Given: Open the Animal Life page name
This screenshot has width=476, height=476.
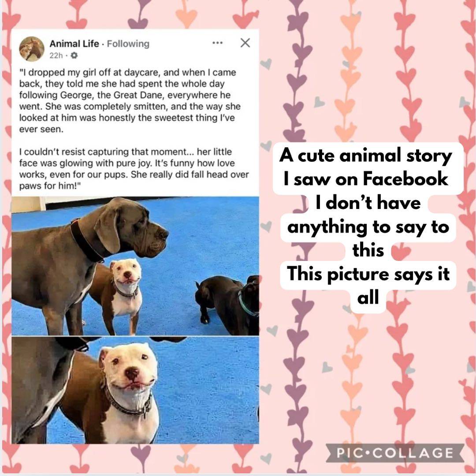Looking at the screenshot, I should click(x=74, y=44).
